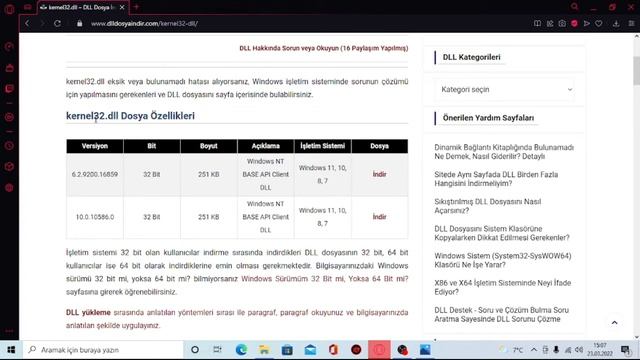This screenshot has width=640, height=360.
Task: Click İndir for version 10.0.10586.0
Action: coord(379,217)
